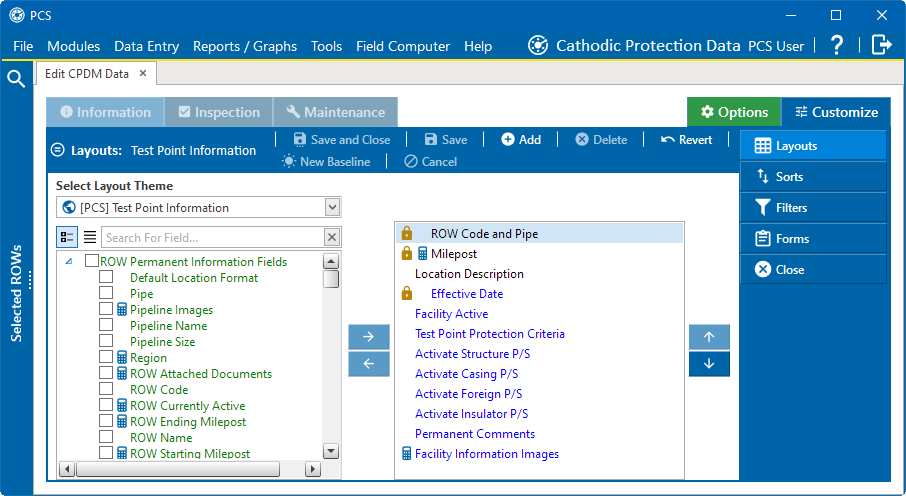Image resolution: width=906 pixels, height=496 pixels.
Task: Click the search magnifier icon in sidebar
Action: tap(16, 79)
